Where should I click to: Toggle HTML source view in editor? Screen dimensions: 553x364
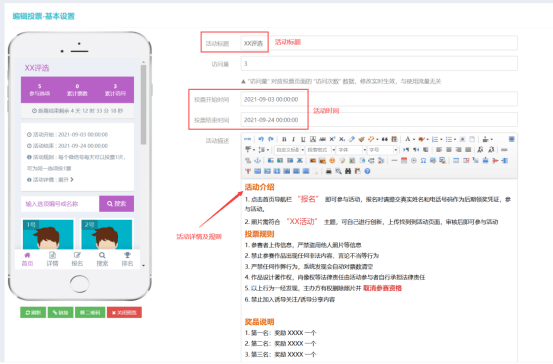tap(247, 139)
